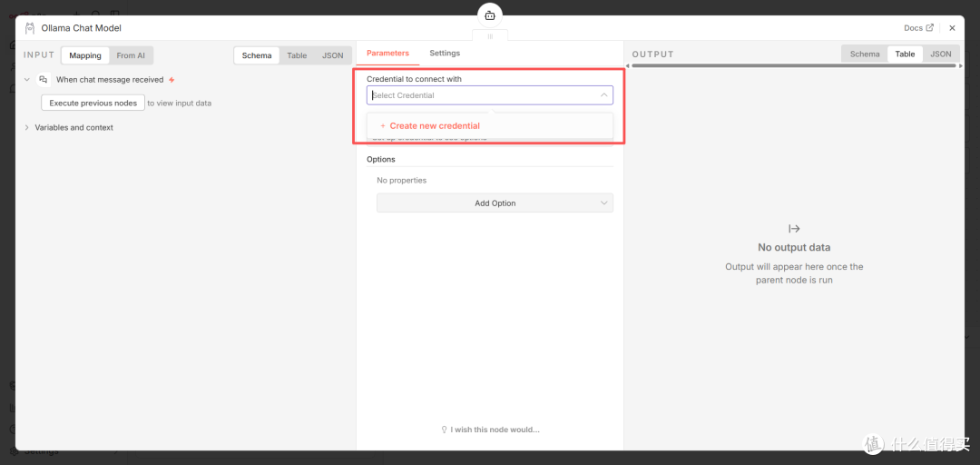This screenshot has width=980, height=465.
Task: Click the robot AI agent icon at top
Action: click(490, 15)
